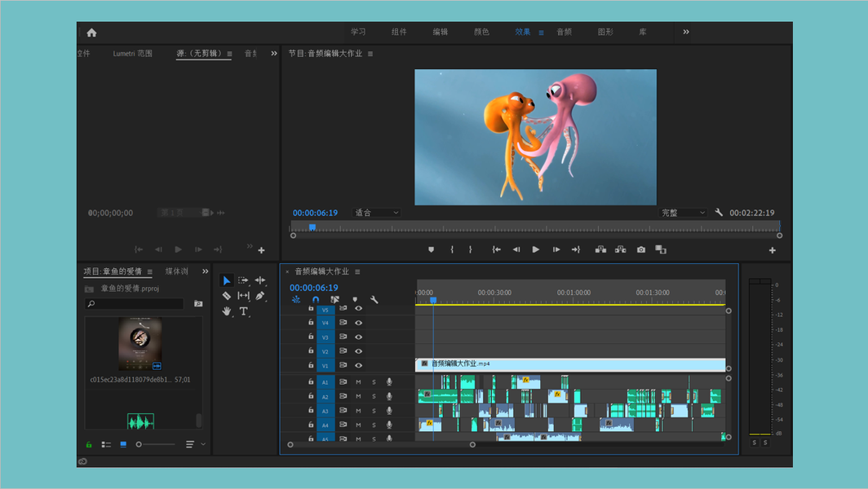
Task: Go to In point in Program monitor
Action: tap(497, 250)
